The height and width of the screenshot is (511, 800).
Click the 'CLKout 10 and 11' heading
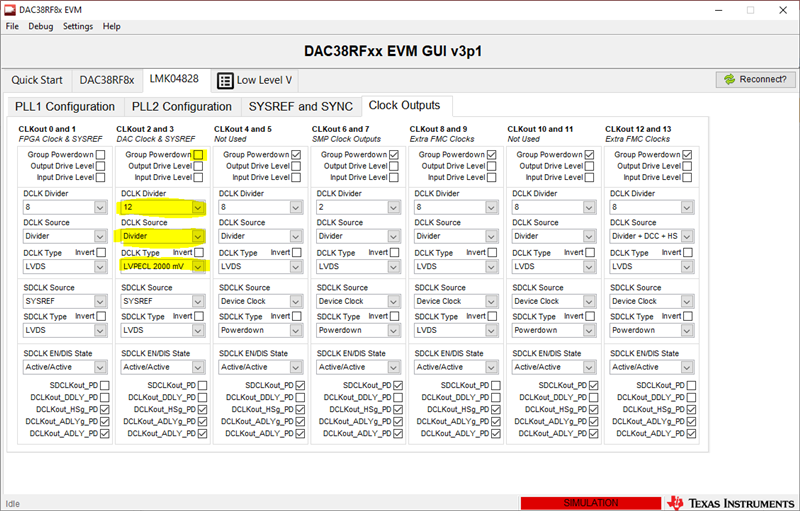click(x=540, y=129)
